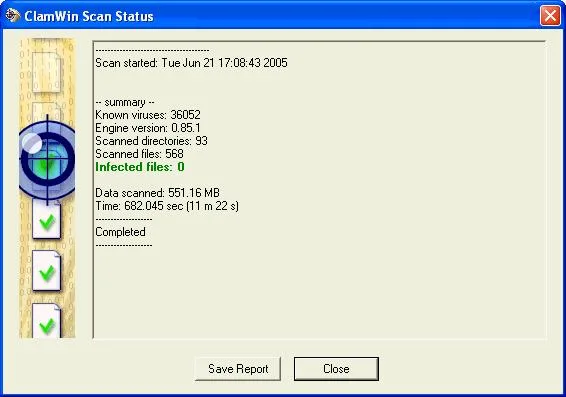566x397 pixels.
Task: Click the faded unscanned document icon at top
Action: (x=46, y=72)
